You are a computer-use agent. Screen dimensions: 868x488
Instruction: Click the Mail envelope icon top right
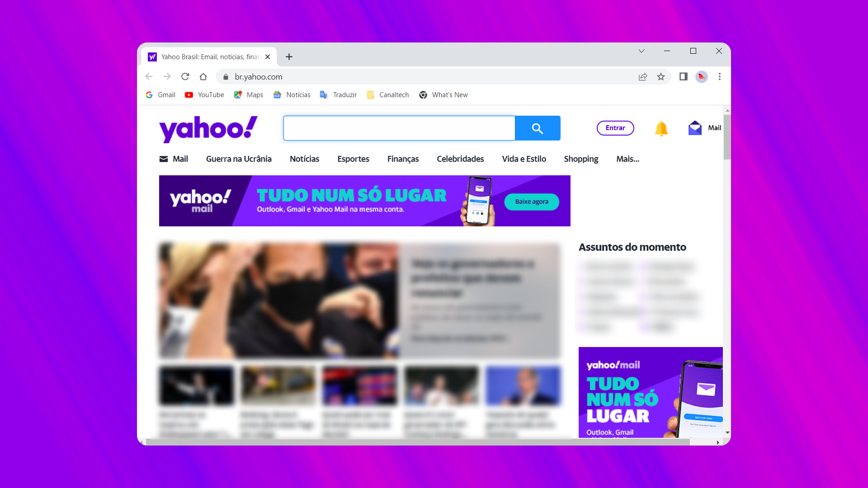pos(694,127)
